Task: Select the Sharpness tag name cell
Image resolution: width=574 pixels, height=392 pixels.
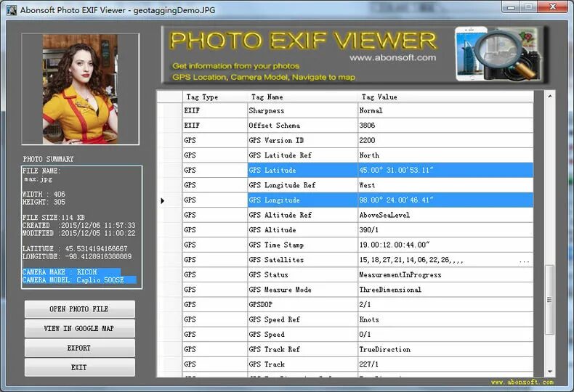Action: pos(303,111)
